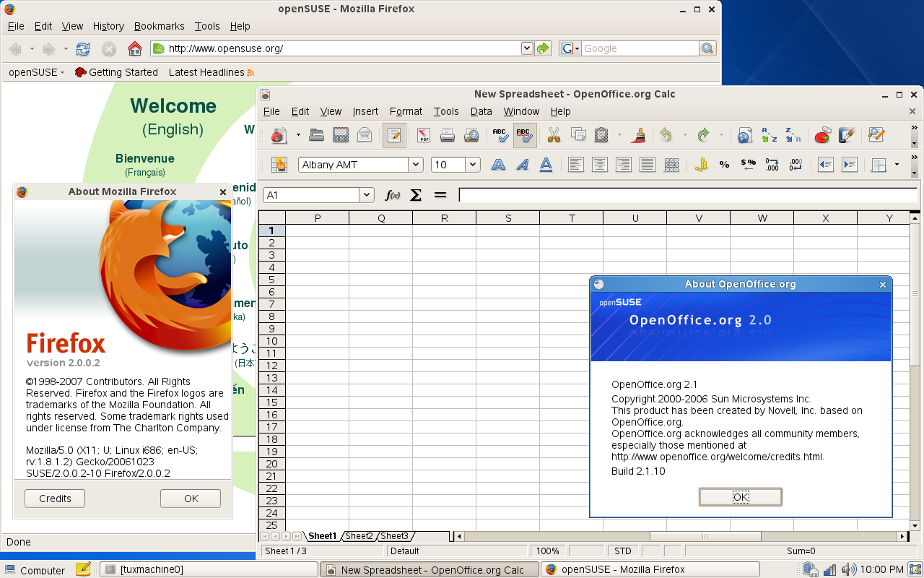Viewport: 924px width, 578px height.
Task: Toggle Edit File mode in Calc toolbar
Action: [x=394, y=135]
